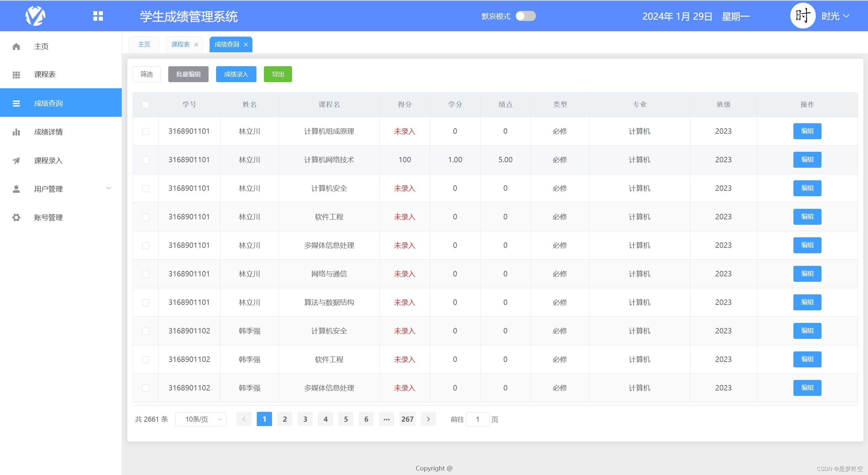Click the gear icon beside 账号管理
868x475 pixels.
16,218
